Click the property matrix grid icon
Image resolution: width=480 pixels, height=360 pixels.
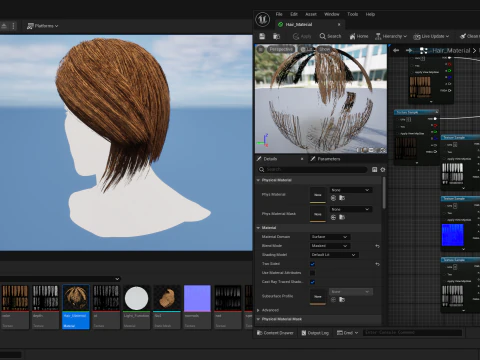374,170
